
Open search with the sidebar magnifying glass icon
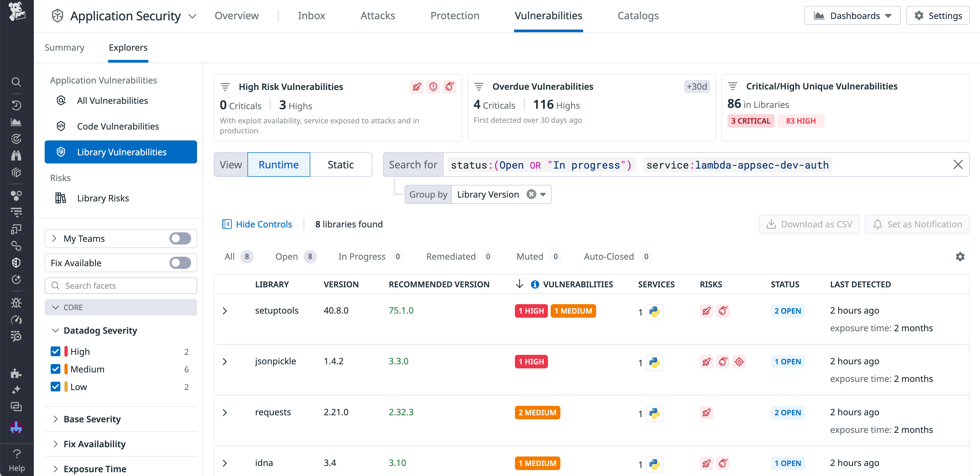click(16, 82)
